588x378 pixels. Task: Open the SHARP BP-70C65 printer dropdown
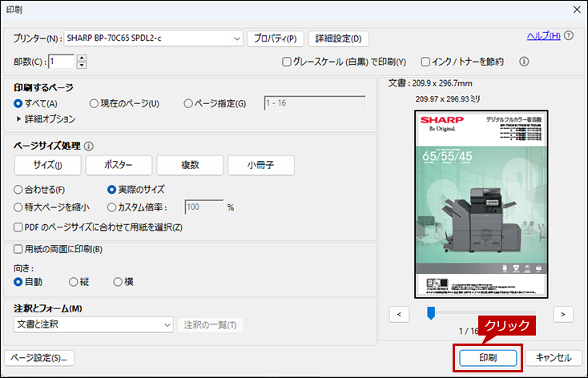tap(153, 38)
